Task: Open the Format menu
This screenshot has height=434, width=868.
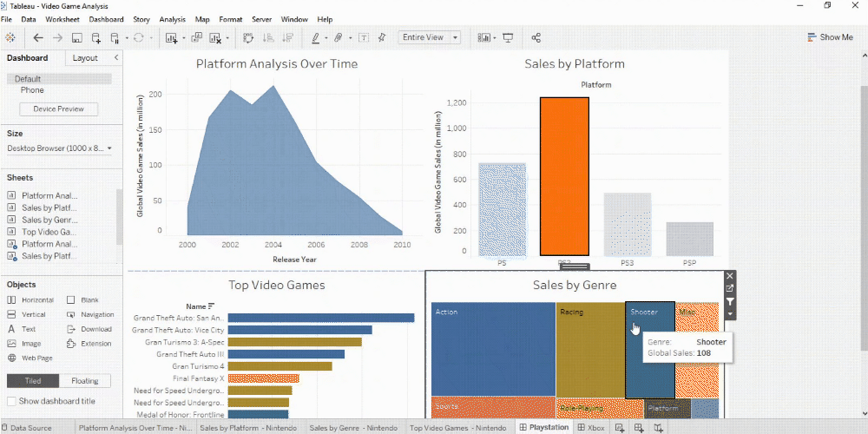Action: coord(230,19)
